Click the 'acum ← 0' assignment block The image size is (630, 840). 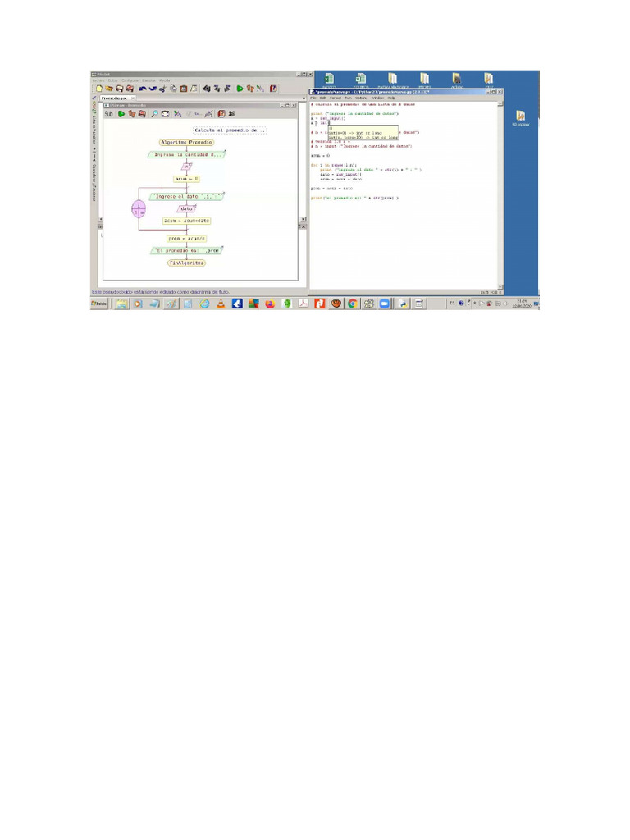186,179
